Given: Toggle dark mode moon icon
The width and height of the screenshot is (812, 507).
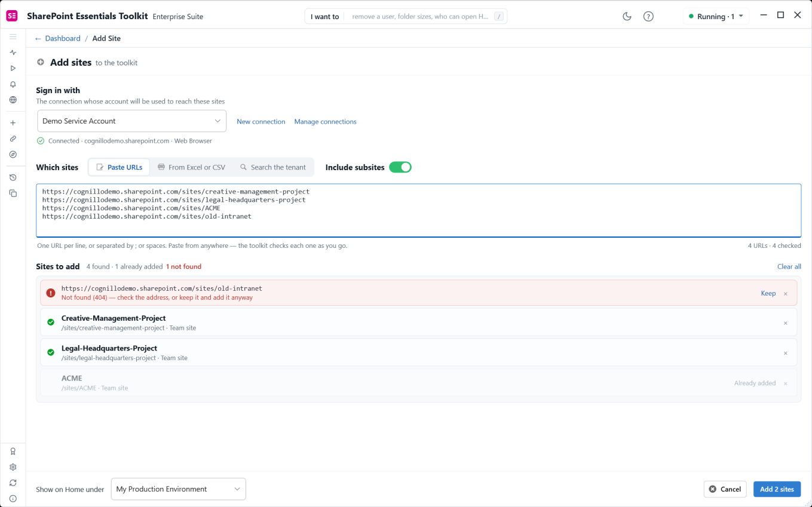Looking at the screenshot, I should [627, 16].
